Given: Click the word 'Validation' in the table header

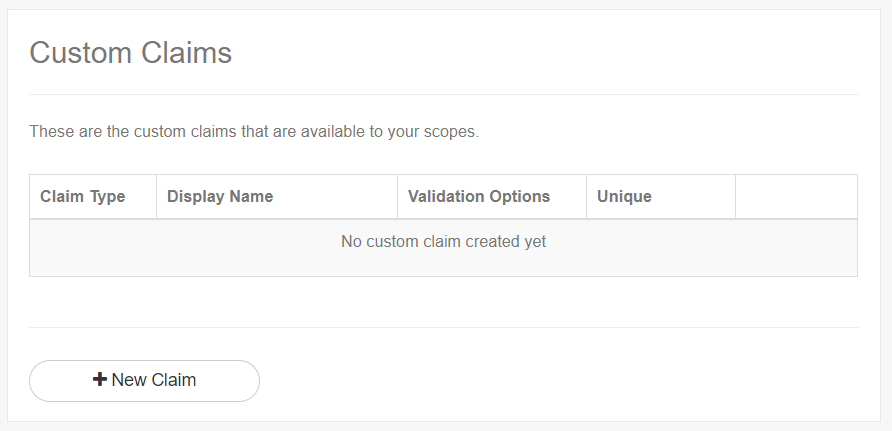Looking at the screenshot, I should 445,197.
